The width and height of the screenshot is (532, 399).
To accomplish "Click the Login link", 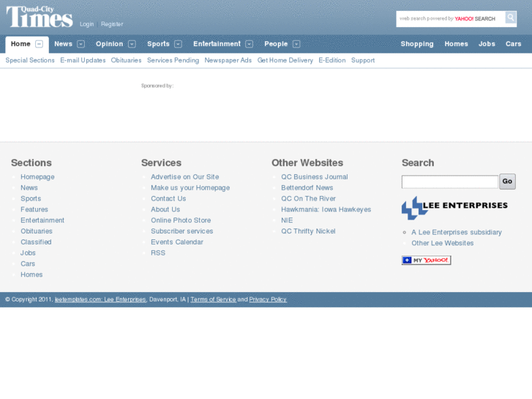I will (87, 24).
